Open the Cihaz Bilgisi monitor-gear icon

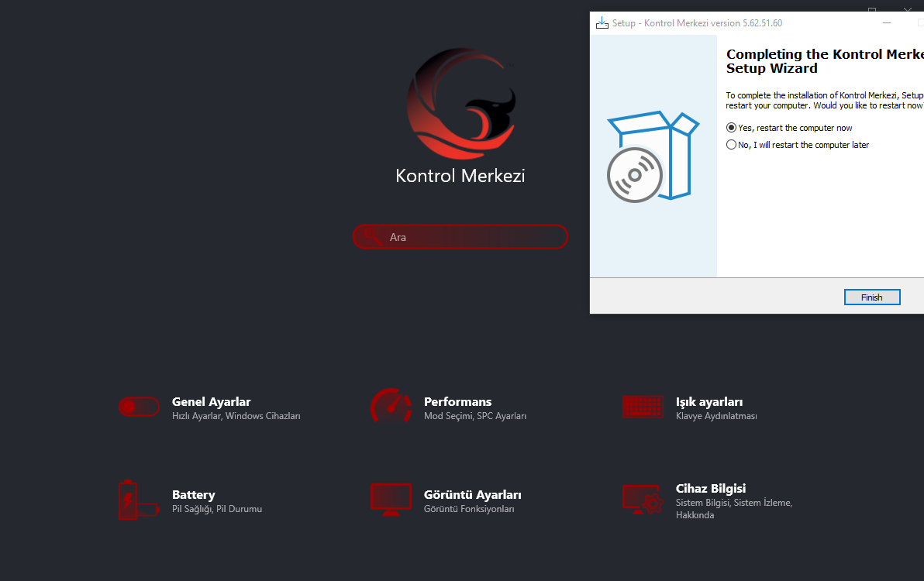(643, 499)
